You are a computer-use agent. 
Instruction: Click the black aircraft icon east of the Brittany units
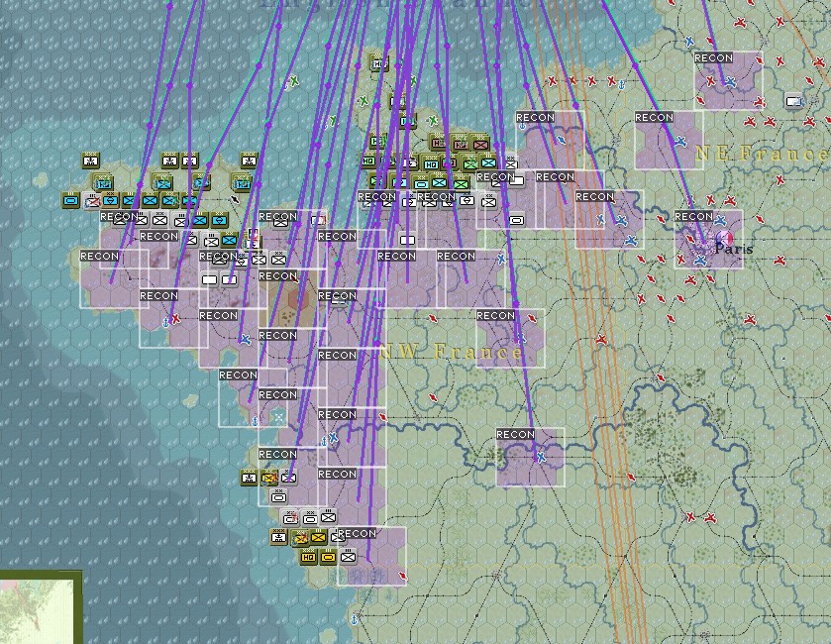(x=235, y=200)
